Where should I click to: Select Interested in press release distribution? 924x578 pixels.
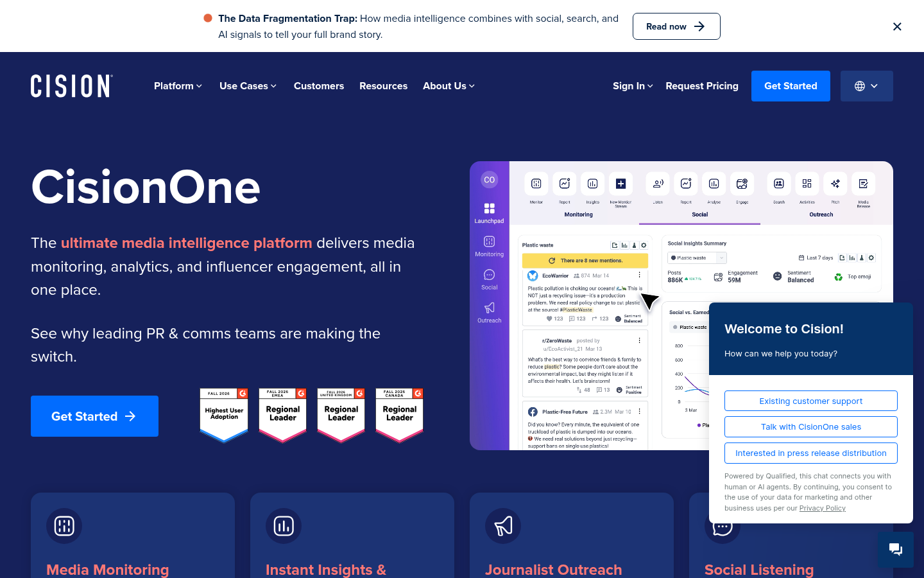coord(811,453)
